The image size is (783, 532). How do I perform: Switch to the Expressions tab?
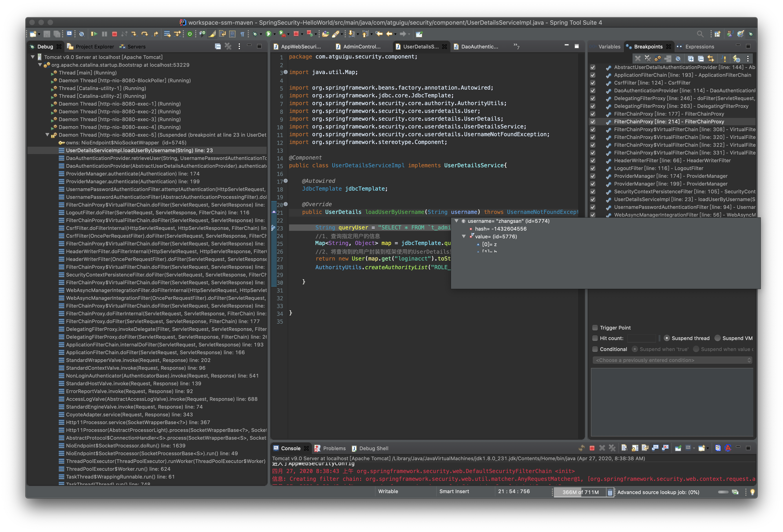coord(695,46)
